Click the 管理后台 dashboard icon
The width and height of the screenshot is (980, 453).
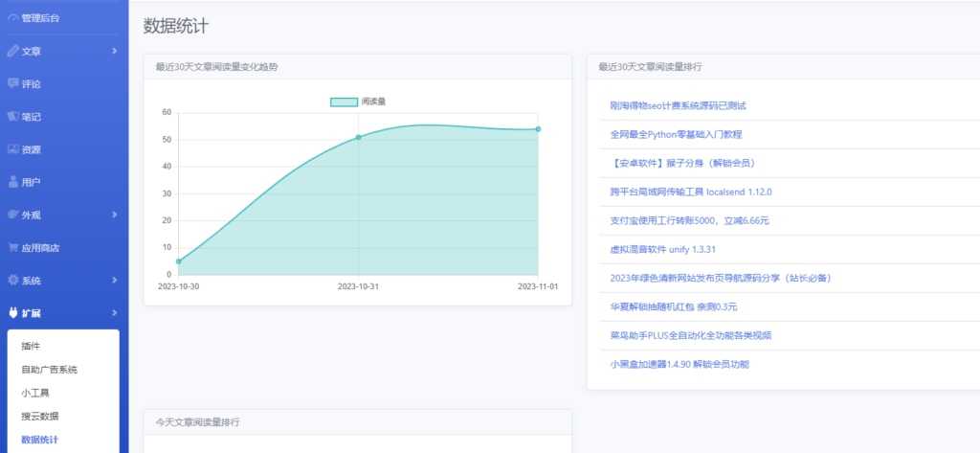(12, 18)
